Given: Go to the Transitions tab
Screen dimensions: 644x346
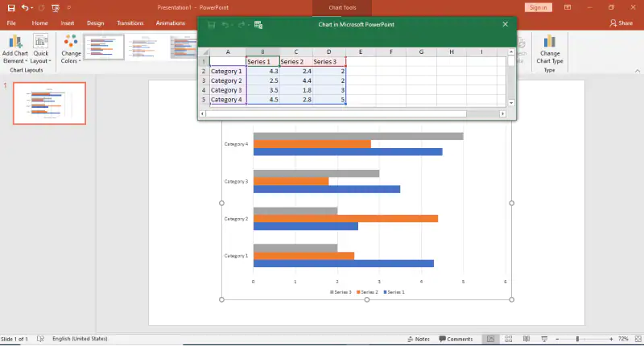Looking at the screenshot, I should pos(130,23).
